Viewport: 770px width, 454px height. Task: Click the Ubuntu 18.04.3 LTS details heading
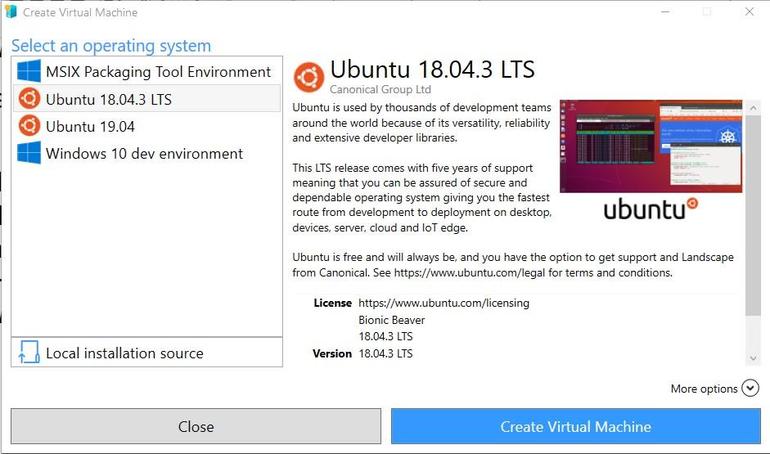(432, 69)
